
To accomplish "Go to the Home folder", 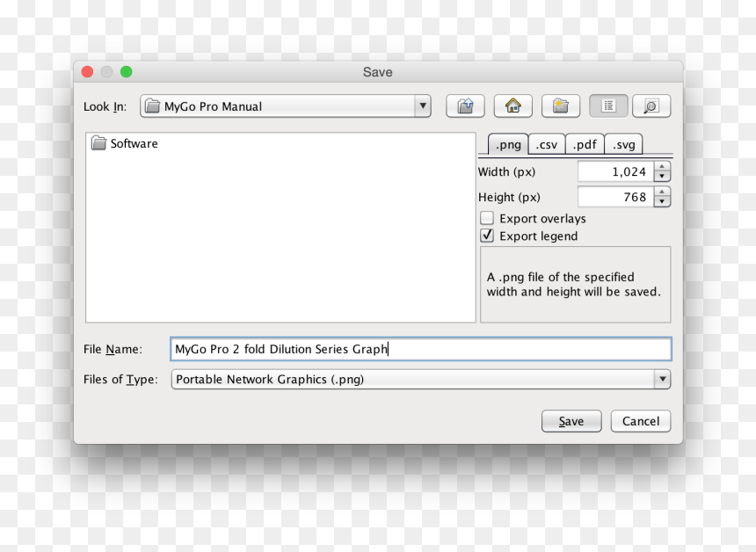I will 513,106.
